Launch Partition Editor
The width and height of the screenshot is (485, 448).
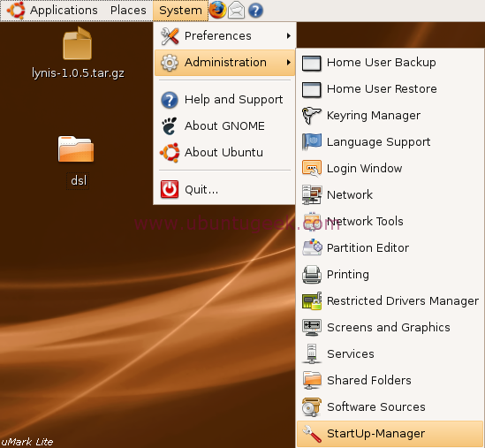pyautogui.click(x=390, y=248)
